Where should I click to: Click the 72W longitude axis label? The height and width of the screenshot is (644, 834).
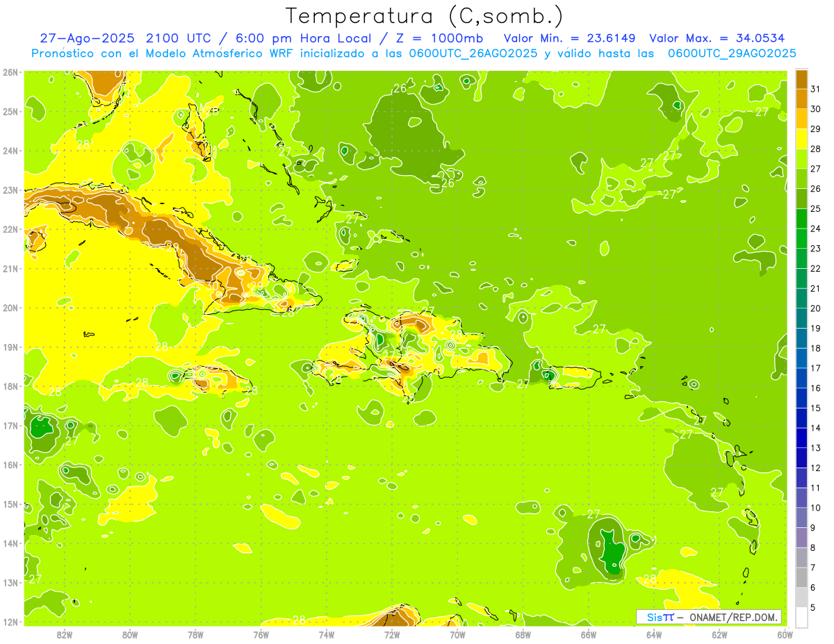point(392,634)
